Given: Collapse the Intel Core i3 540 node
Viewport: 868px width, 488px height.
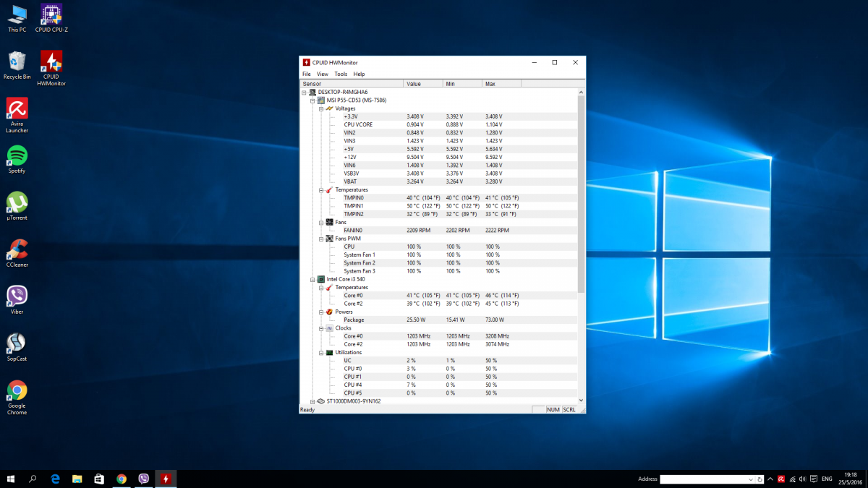Looking at the screenshot, I should (x=312, y=279).
